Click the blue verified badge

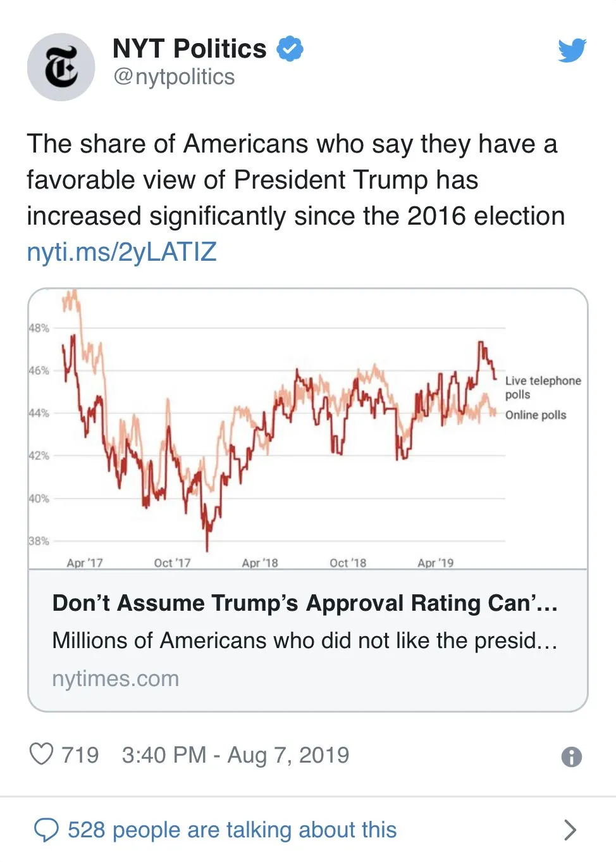coord(290,49)
